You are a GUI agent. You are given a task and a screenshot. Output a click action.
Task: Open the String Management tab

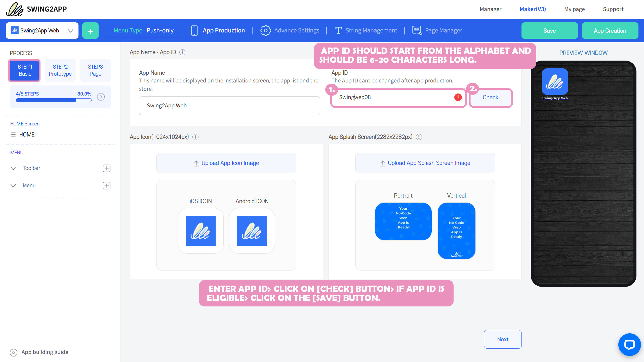(366, 31)
